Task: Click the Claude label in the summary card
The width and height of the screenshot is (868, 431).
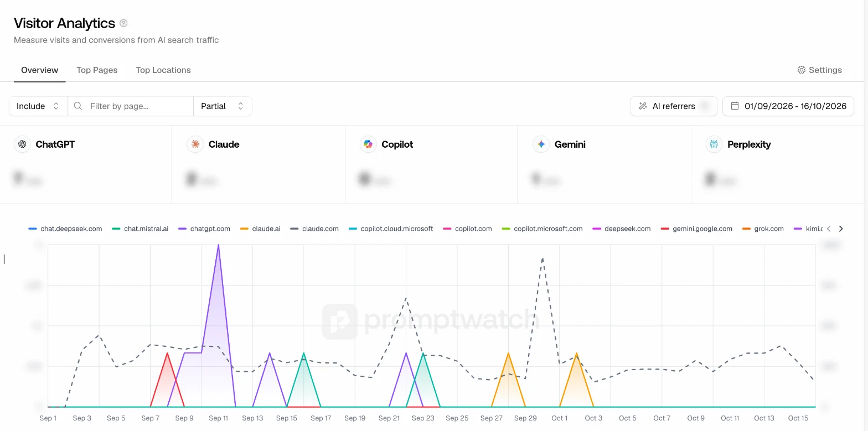Action: [224, 144]
